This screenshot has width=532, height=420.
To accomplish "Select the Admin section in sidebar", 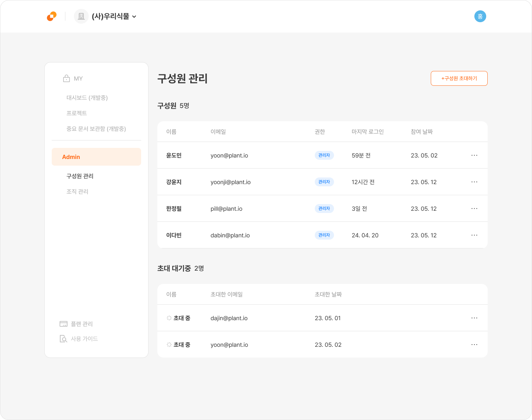I will (x=96, y=157).
